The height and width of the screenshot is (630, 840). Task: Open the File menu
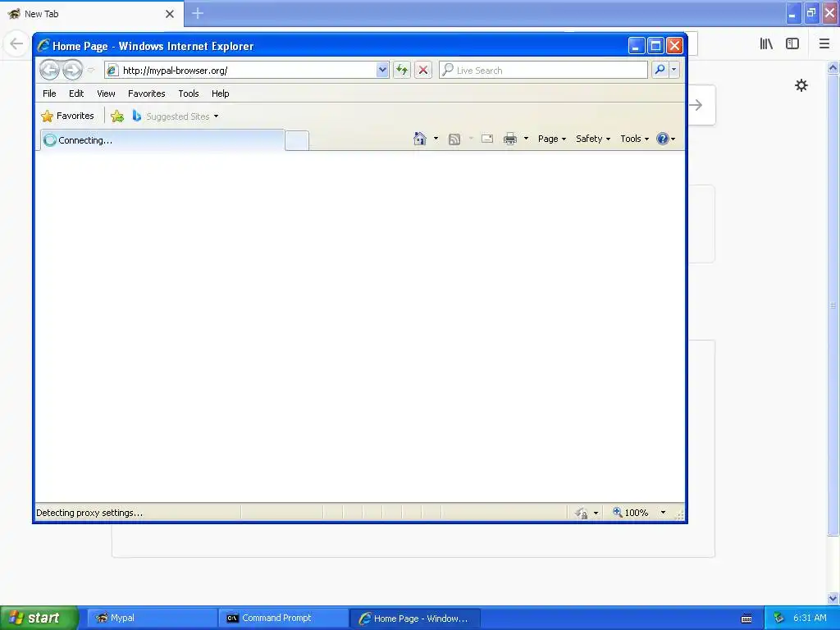click(x=49, y=94)
